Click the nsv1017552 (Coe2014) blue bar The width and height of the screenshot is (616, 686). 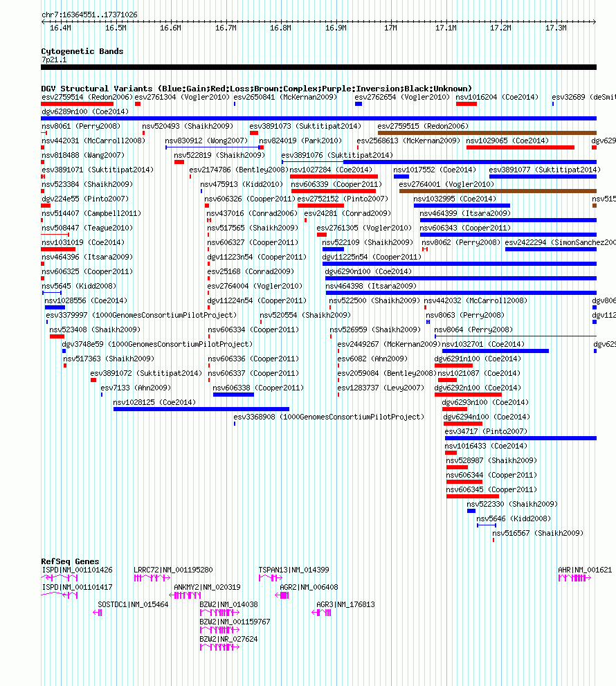[401, 177]
